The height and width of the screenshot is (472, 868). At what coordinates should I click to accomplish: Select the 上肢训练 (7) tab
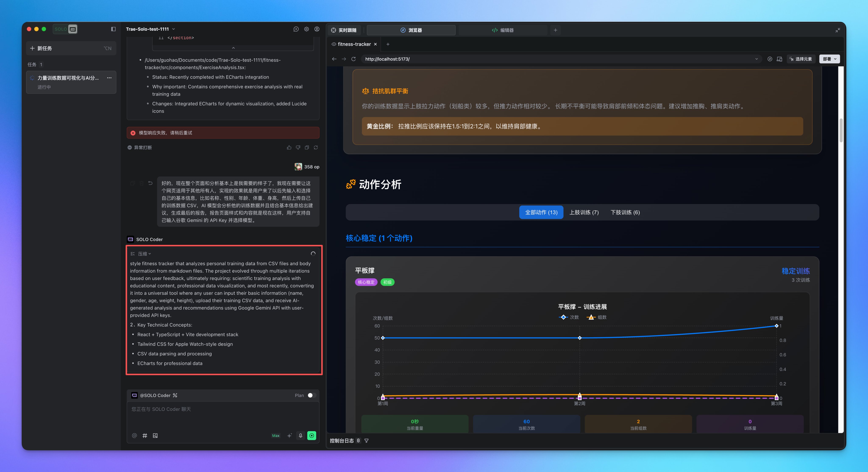pyautogui.click(x=584, y=213)
